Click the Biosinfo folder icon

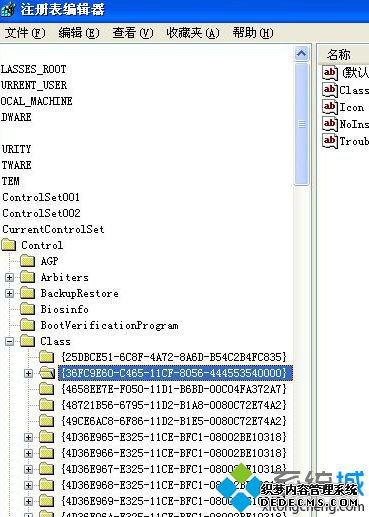(27, 309)
